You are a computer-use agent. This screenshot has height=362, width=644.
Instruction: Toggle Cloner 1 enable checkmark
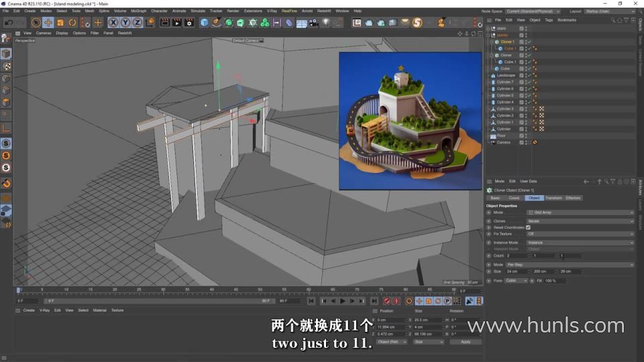click(x=530, y=42)
